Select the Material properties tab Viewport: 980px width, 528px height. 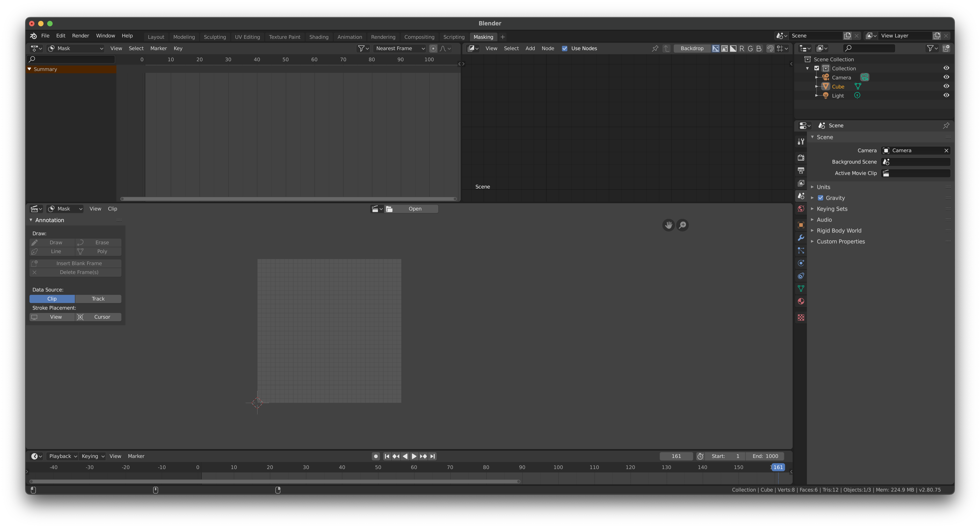coord(801,301)
